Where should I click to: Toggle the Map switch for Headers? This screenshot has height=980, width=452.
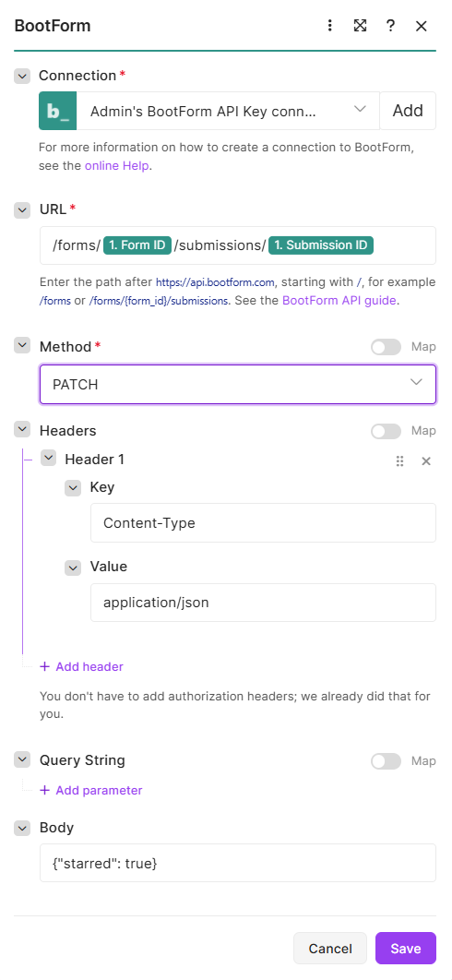(386, 431)
